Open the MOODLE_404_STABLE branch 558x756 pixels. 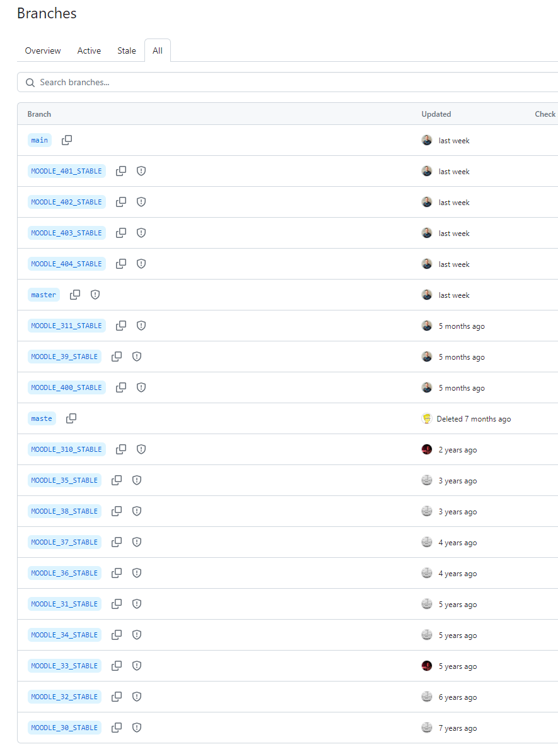click(66, 264)
